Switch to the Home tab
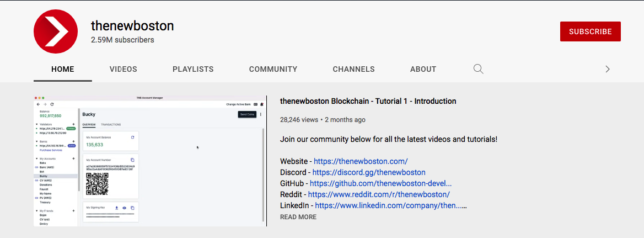This screenshot has width=644, height=238. point(63,70)
